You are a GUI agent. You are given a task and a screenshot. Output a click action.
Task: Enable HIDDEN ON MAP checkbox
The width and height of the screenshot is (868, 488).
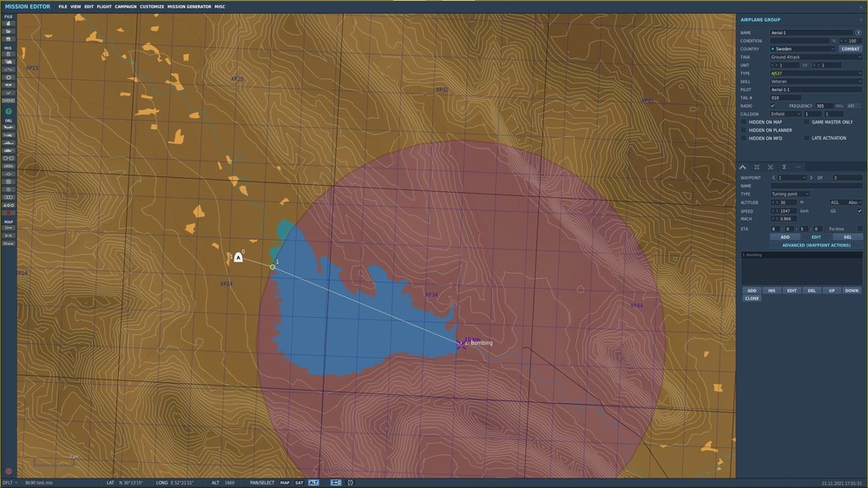744,122
